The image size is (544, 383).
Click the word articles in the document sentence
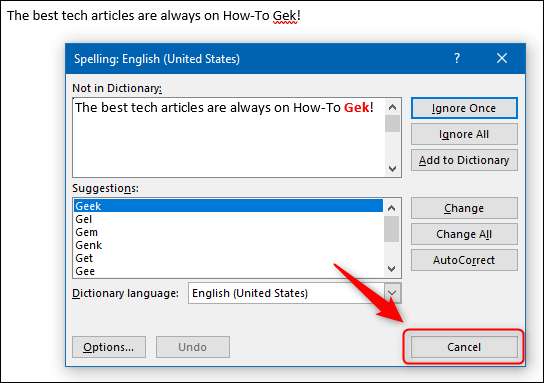point(112,16)
